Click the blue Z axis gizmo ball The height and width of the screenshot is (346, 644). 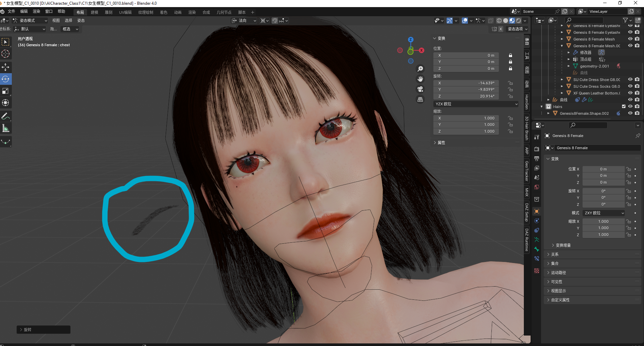click(410, 39)
